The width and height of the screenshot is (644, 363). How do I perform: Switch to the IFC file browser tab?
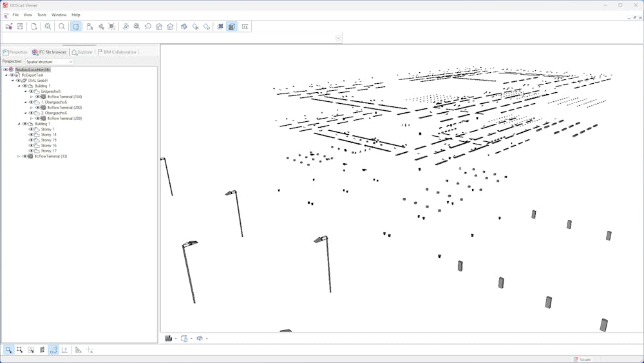click(50, 52)
